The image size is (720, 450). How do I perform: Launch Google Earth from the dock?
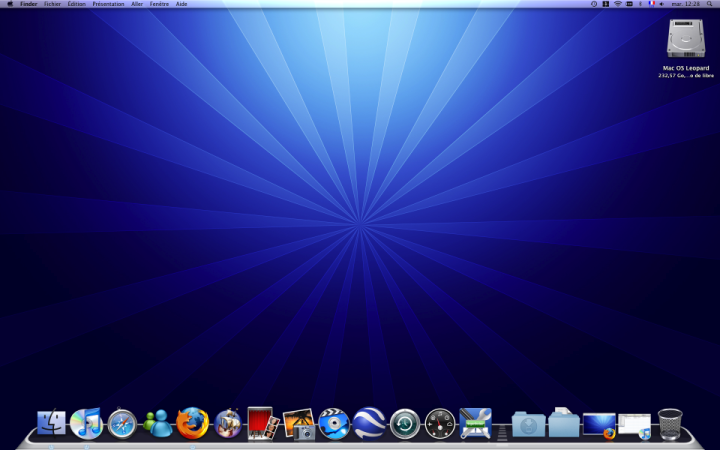(369, 423)
